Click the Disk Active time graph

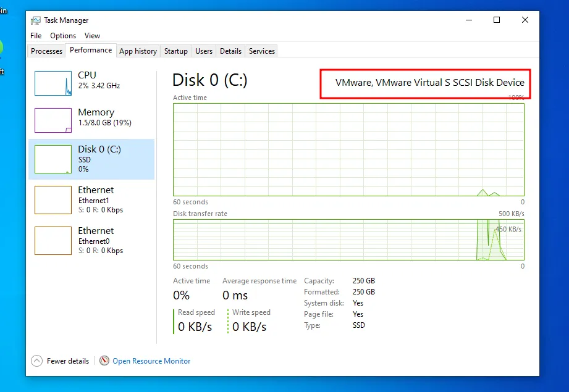pyautogui.click(x=348, y=149)
